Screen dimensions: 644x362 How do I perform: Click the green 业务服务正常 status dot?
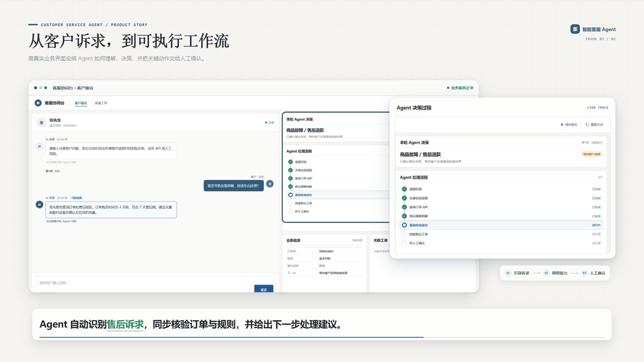click(x=448, y=88)
